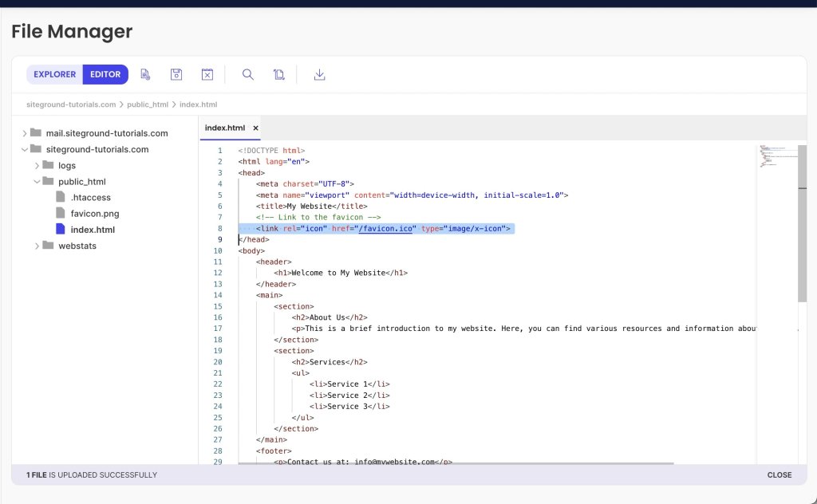Click public_html in the breadcrumb path
The height and width of the screenshot is (504, 817).
click(148, 104)
